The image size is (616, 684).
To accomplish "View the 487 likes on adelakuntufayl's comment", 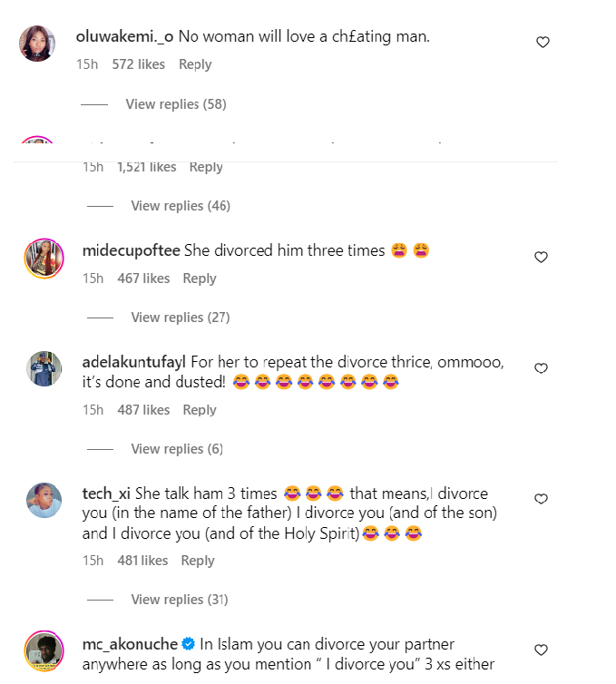I will tap(143, 410).
